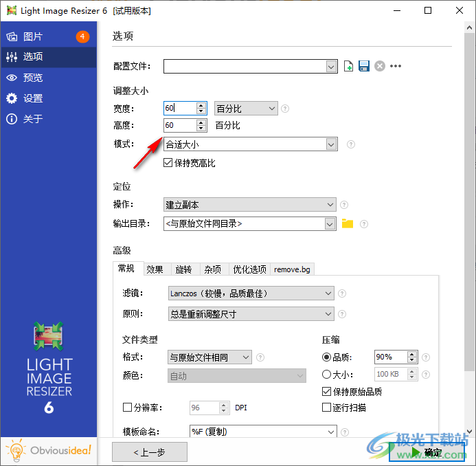Click help icon beside 模板命名 field
476x466 pixels.
pos(345,432)
